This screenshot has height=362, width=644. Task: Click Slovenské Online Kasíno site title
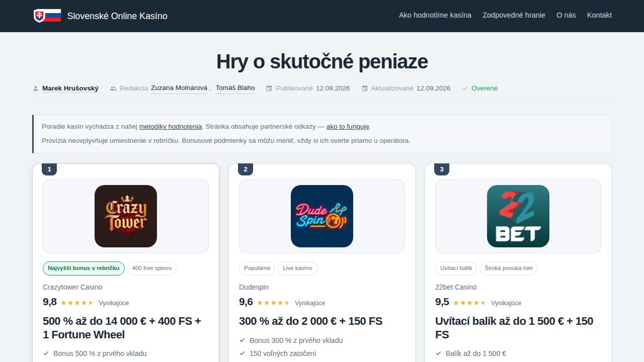pyautogui.click(x=117, y=16)
